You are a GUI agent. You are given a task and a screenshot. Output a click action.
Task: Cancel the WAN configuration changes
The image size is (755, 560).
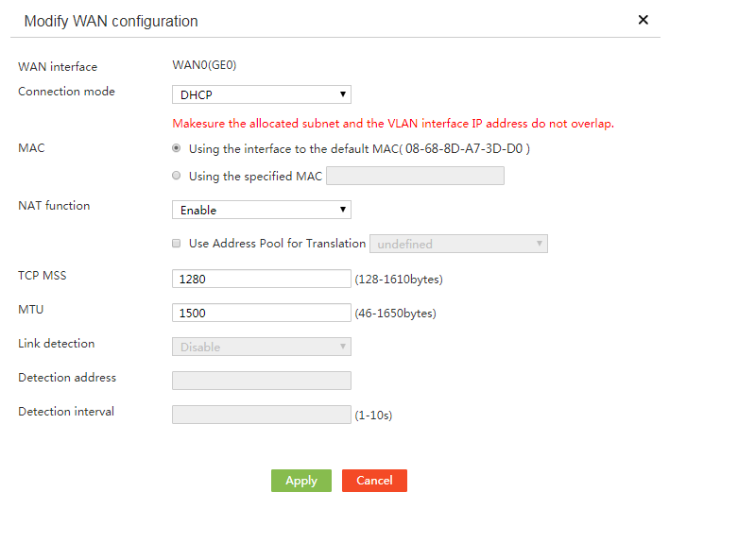(374, 481)
